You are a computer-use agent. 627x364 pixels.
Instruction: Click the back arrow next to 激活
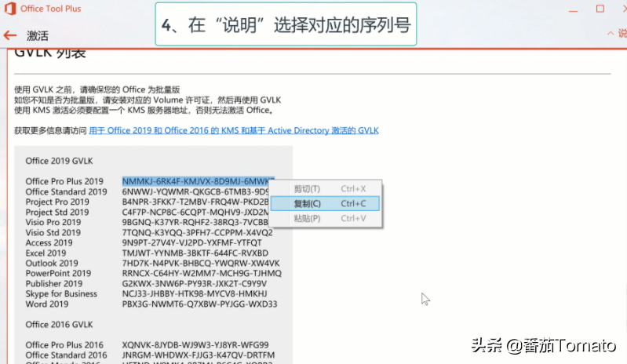(10, 35)
